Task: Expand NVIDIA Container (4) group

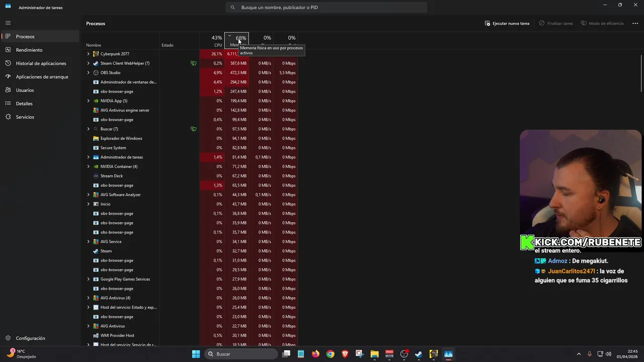Action: pyautogui.click(x=89, y=166)
